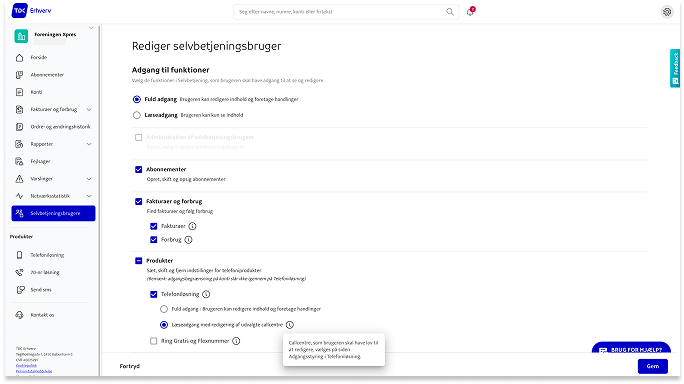This screenshot has height=384, width=684.
Task: Click the Konti sidebar icon
Action: (19, 92)
